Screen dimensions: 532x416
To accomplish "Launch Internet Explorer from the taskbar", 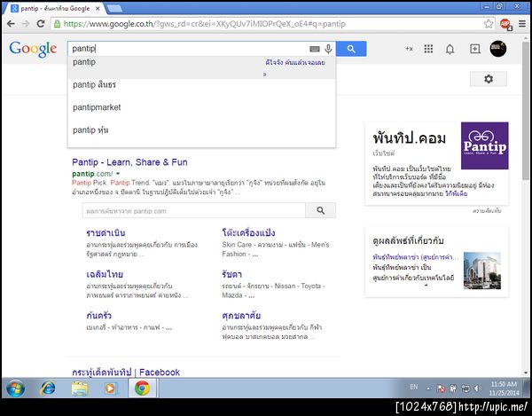I will pyautogui.click(x=48, y=389).
